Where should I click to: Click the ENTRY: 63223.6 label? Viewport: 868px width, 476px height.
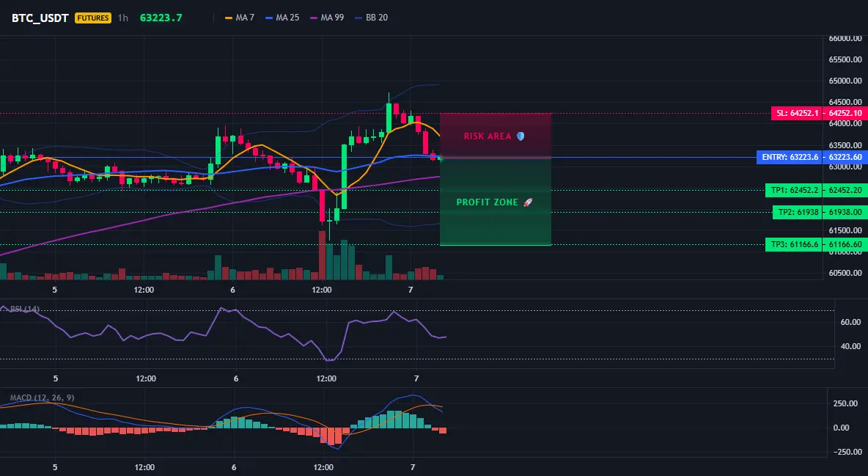[x=790, y=158]
